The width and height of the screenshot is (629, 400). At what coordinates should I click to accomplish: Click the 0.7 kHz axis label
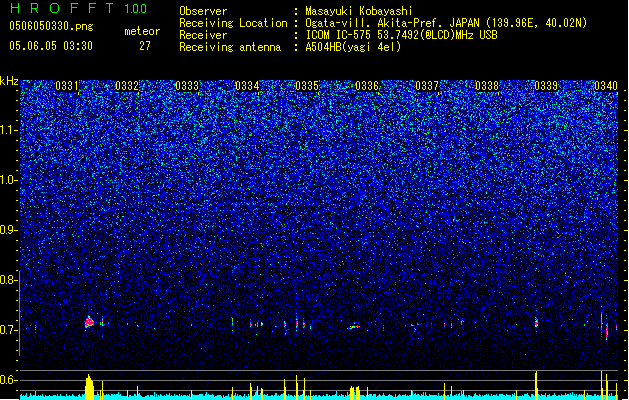8,330
